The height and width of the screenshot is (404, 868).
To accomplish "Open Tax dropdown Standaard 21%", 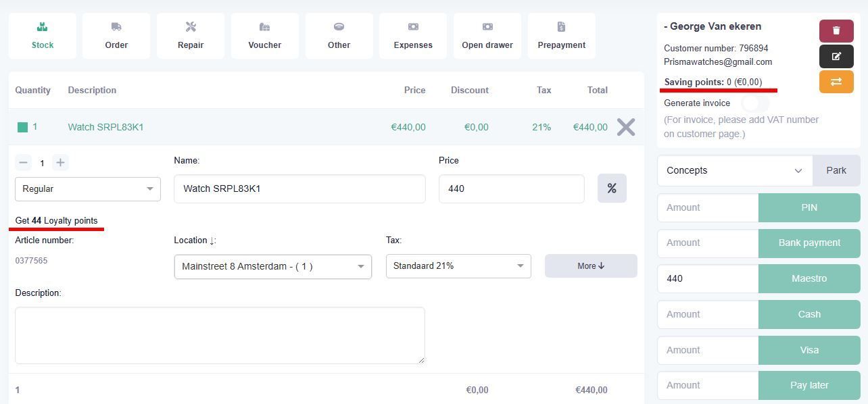I will (458, 266).
